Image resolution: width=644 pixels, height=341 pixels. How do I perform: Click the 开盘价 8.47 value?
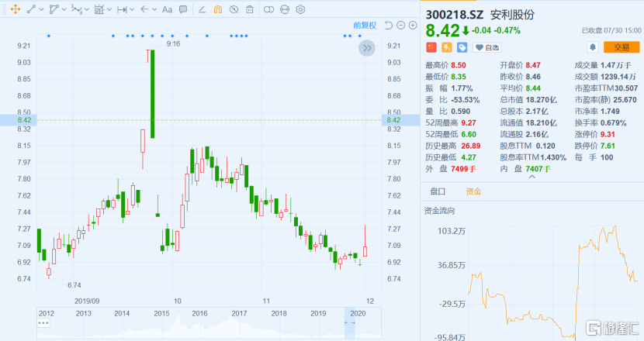[533, 65]
